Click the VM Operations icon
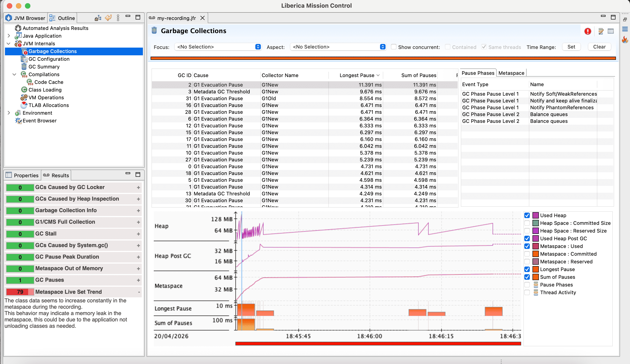This screenshot has width=630, height=364. coord(24,97)
